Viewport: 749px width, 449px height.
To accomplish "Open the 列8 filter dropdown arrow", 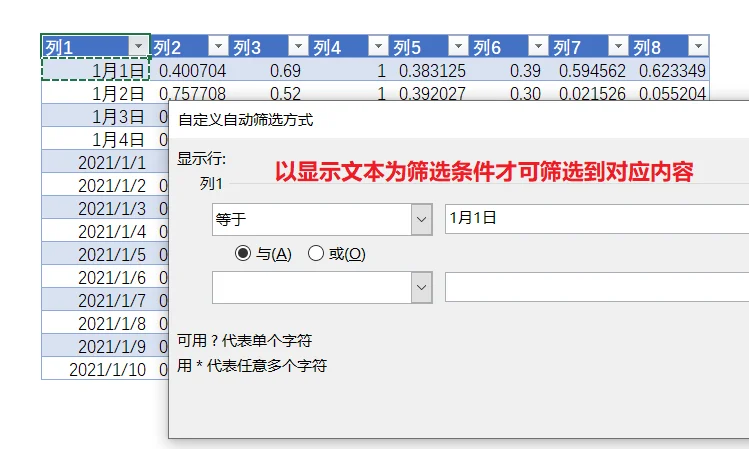I will coord(698,46).
